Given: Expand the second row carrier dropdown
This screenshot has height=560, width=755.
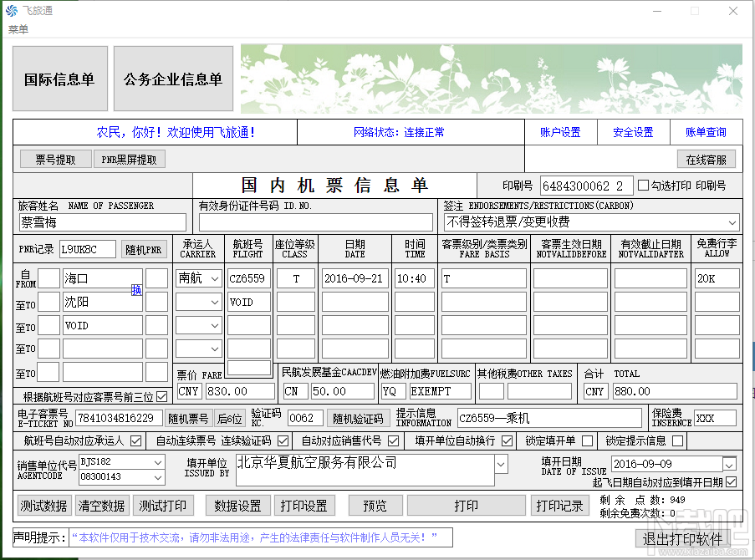Looking at the screenshot, I should point(215,302).
